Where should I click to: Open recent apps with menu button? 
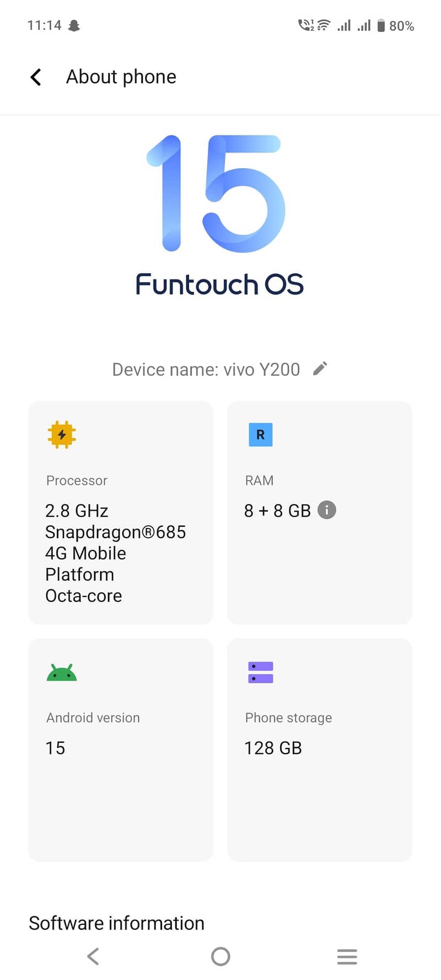(x=347, y=956)
